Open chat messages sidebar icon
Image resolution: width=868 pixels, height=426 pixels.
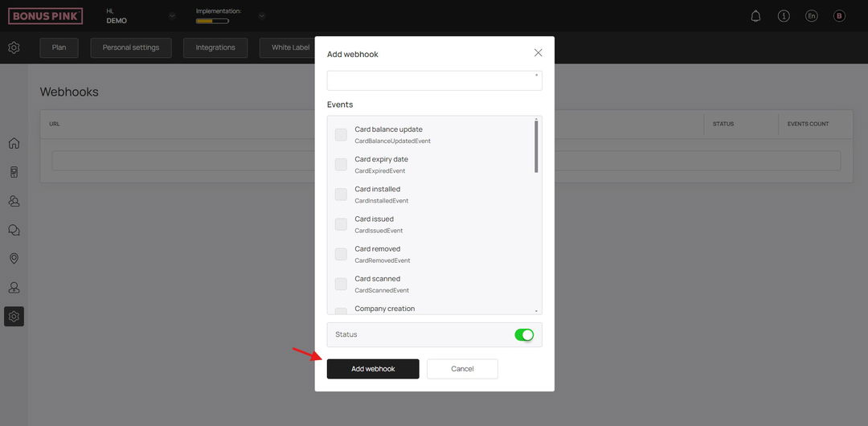point(14,229)
